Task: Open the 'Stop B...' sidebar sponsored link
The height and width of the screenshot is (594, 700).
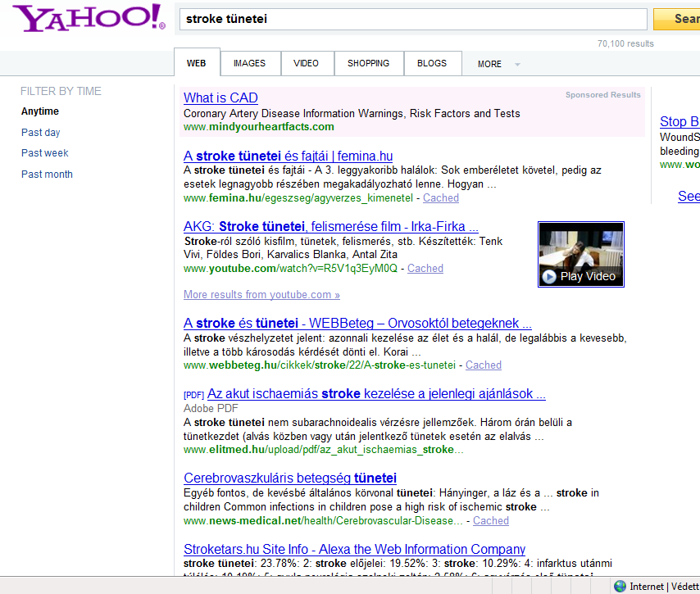Action: coord(680,121)
